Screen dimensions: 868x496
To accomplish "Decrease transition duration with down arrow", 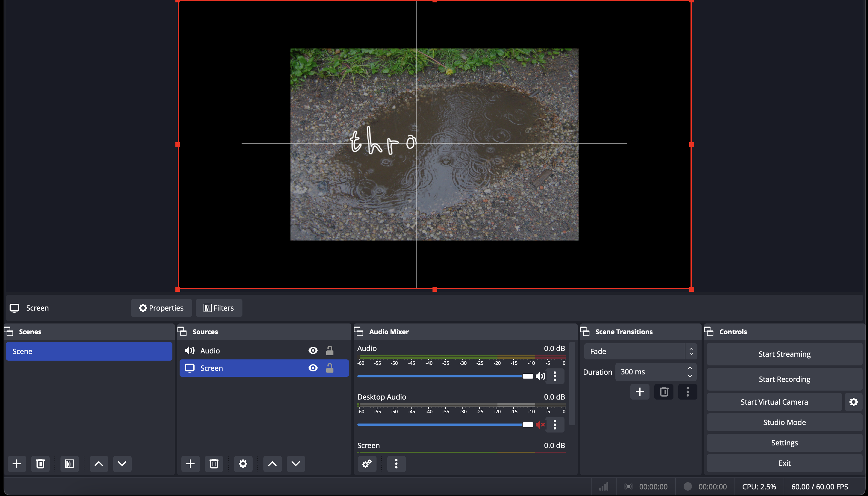I will 690,376.
